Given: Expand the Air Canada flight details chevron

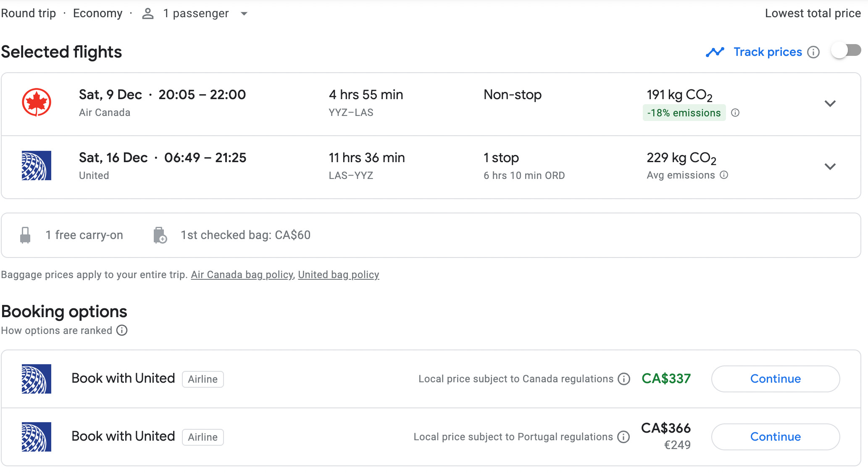Looking at the screenshot, I should (830, 103).
